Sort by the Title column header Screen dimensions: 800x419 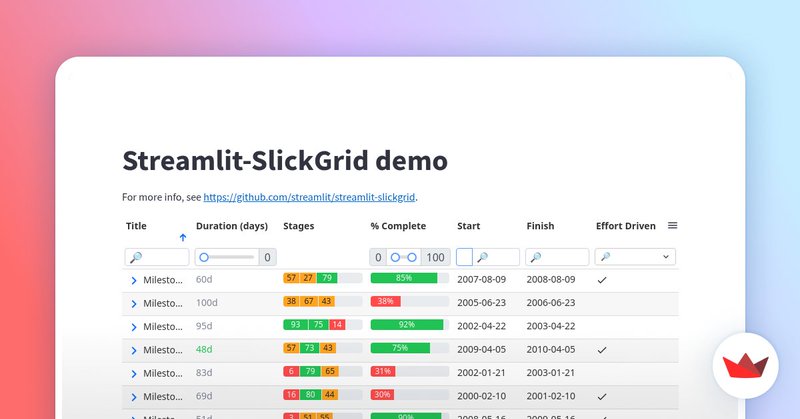click(136, 226)
